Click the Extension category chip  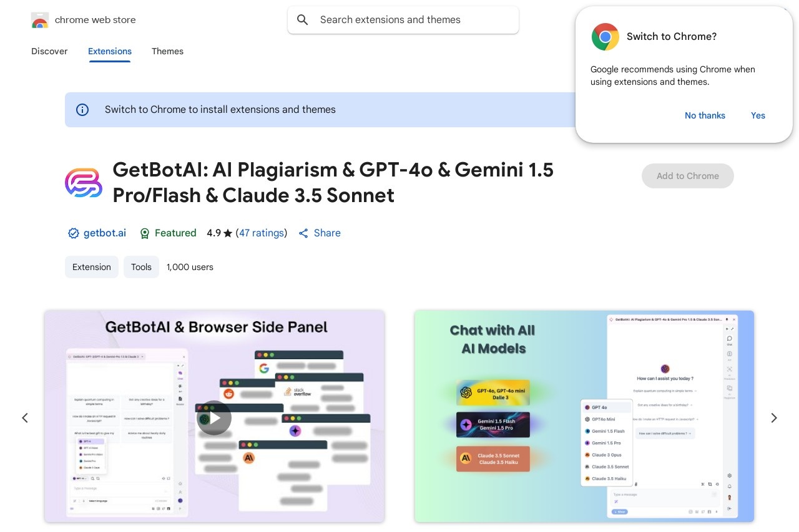coord(92,267)
